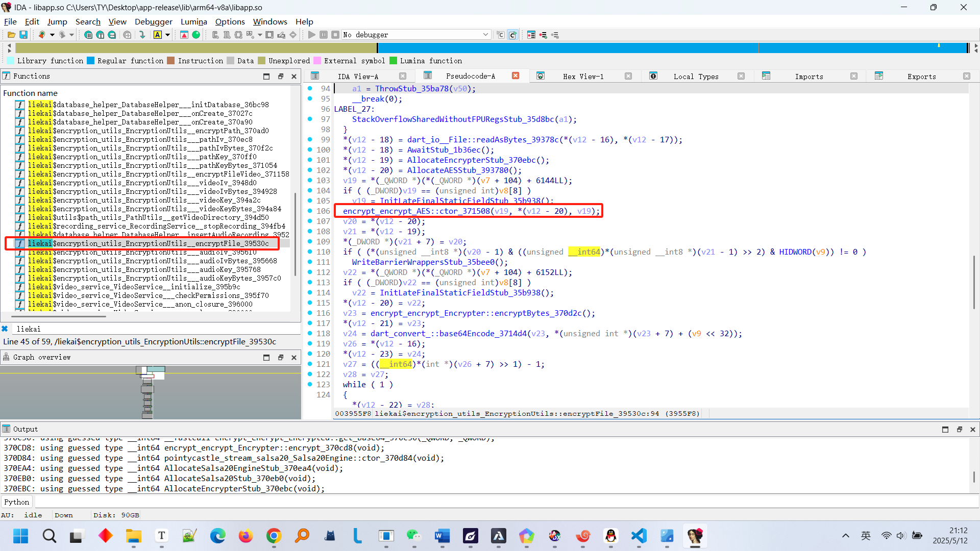This screenshot has width=980, height=551.
Task: Close the Functions panel
Action: tap(294, 76)
